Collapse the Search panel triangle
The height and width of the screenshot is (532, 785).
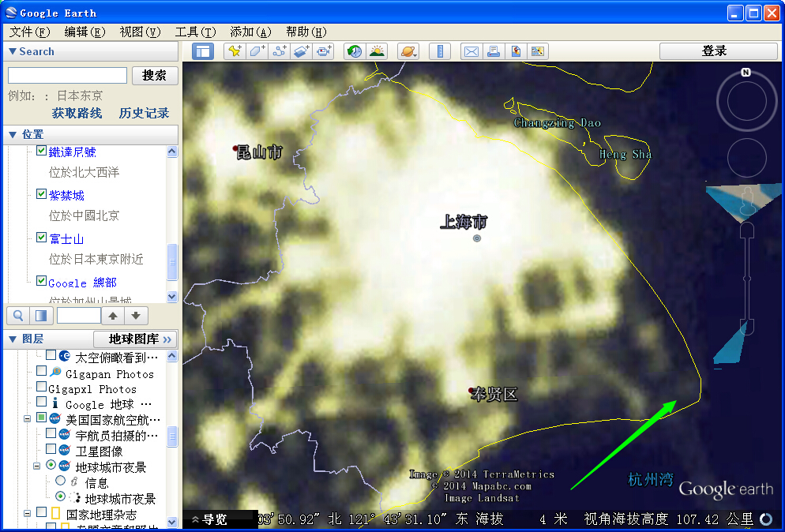(x=13, y=51)
